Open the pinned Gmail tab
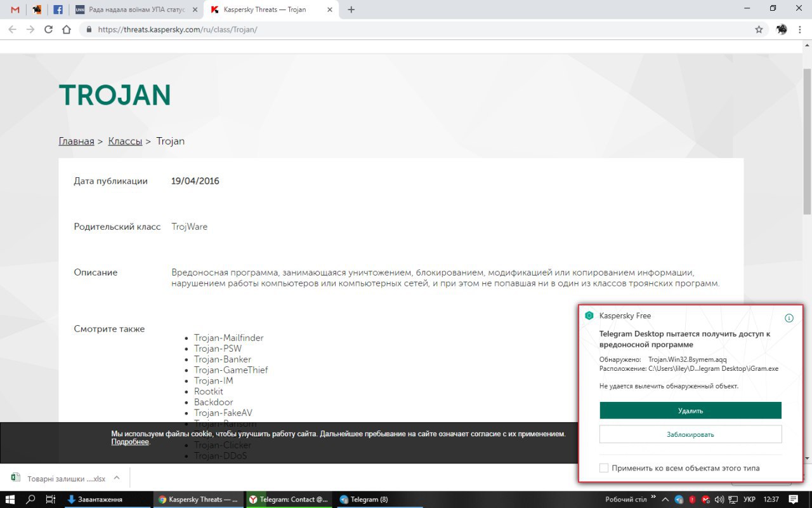Viewport: 812px width, 508px height. coord(15,10)
